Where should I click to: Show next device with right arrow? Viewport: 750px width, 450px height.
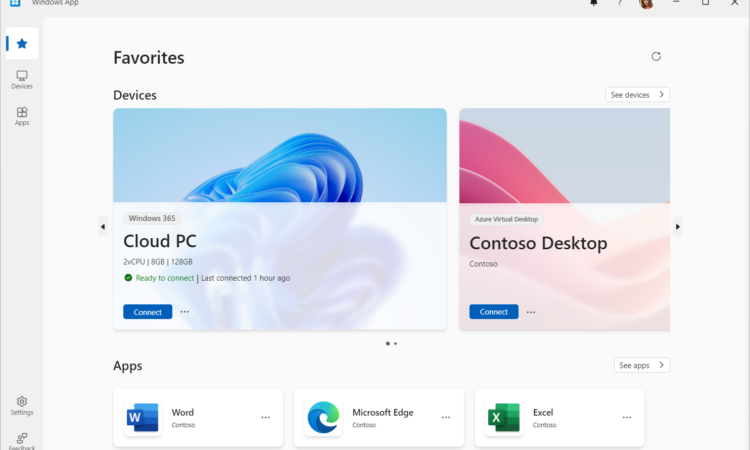[x=677, y=227]
